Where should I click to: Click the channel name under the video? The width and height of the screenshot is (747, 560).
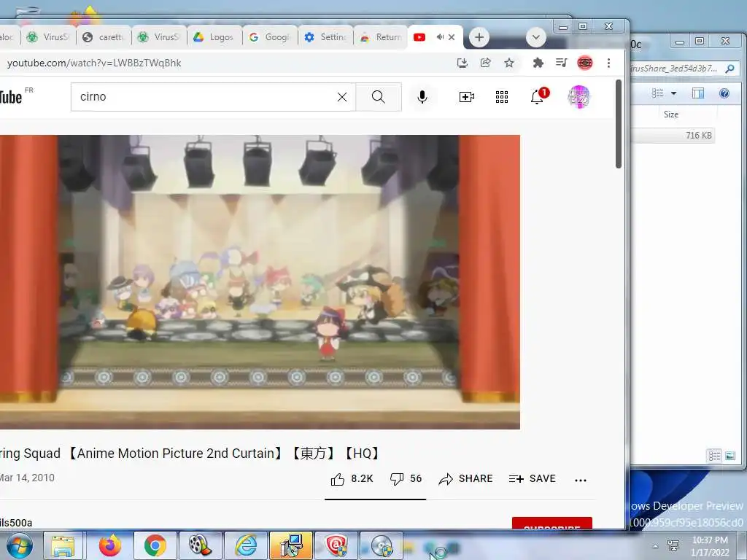point(16,523)
